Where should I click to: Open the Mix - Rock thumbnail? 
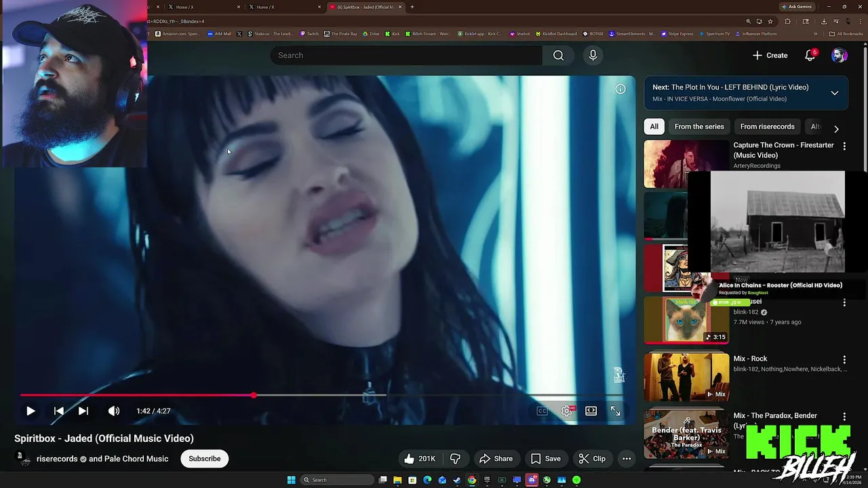coord(686,377)
